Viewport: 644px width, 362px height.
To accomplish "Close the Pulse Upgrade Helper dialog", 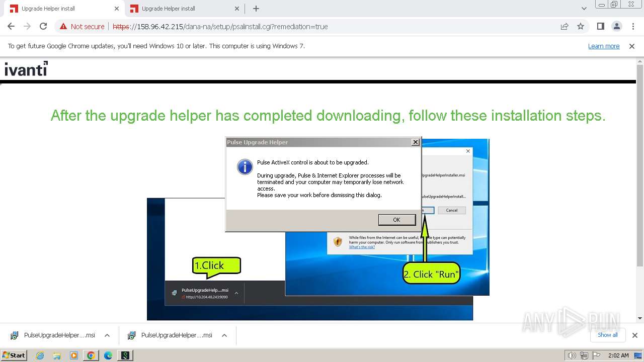I will (416, 142).
